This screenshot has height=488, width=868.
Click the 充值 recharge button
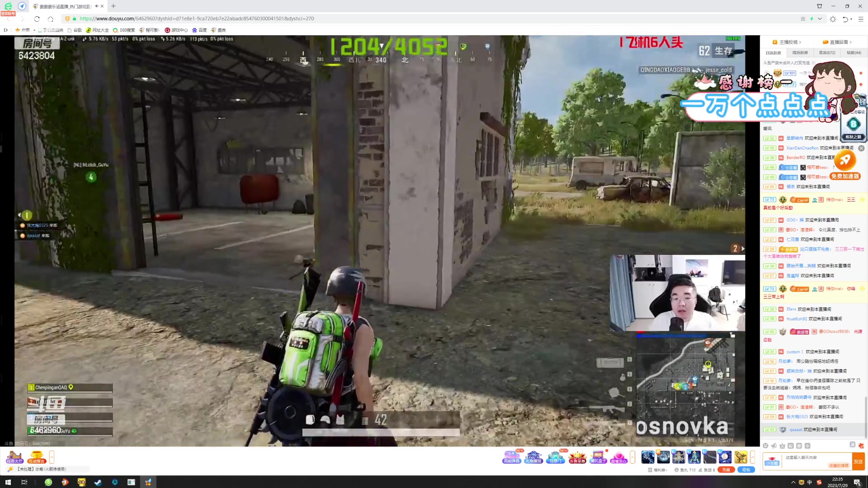[x=726, y=470]
